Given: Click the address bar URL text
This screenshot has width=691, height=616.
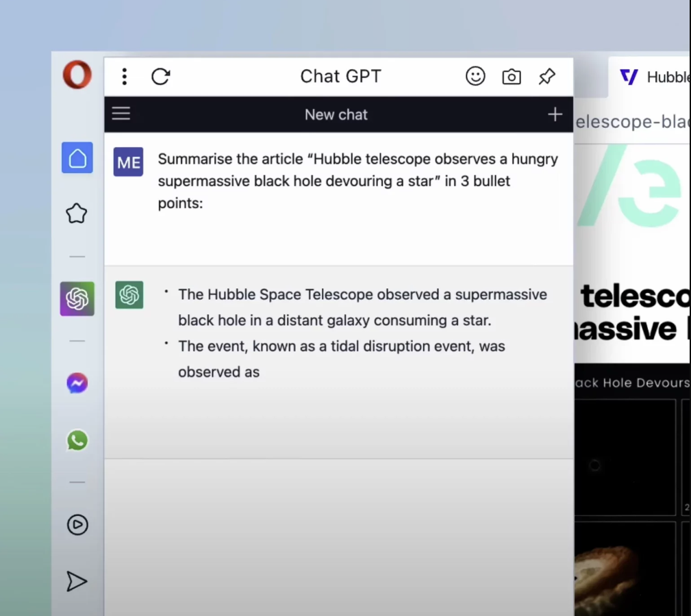Looking at the screenshot, I should coord(631,122).
